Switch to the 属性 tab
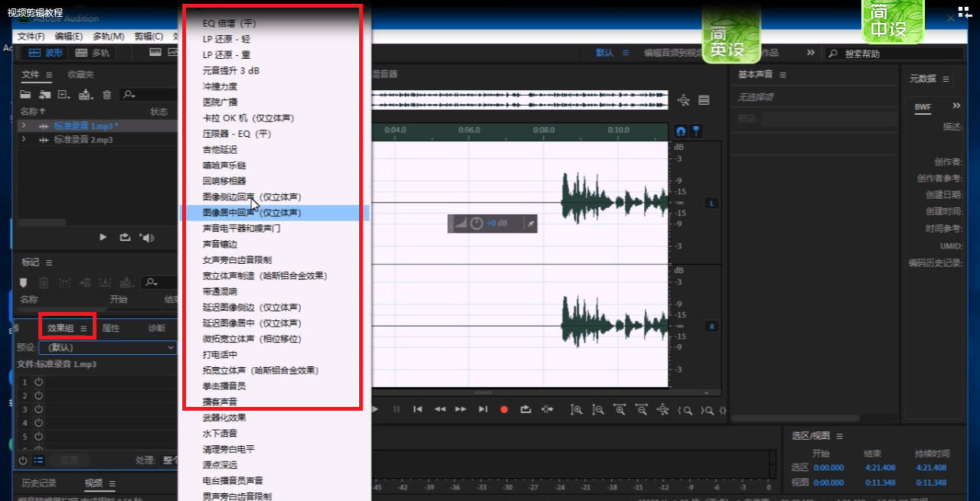 tap(111, 328)
